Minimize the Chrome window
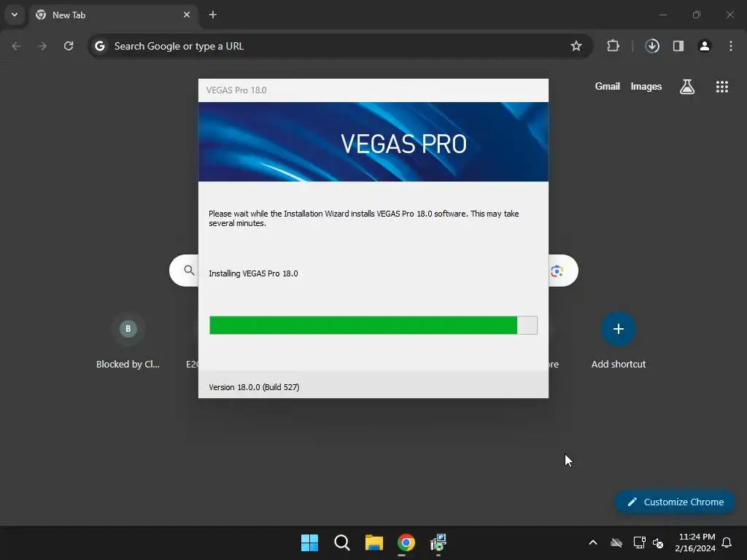Screen dimensions: 747x560 (x=662, y=15)
